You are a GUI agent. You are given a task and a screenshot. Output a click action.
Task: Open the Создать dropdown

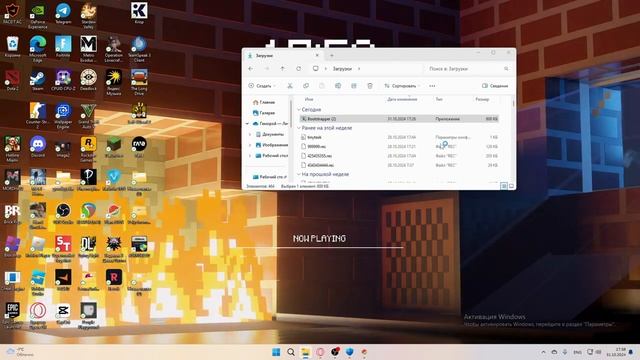pyautogui.click(x=262, y=86)
